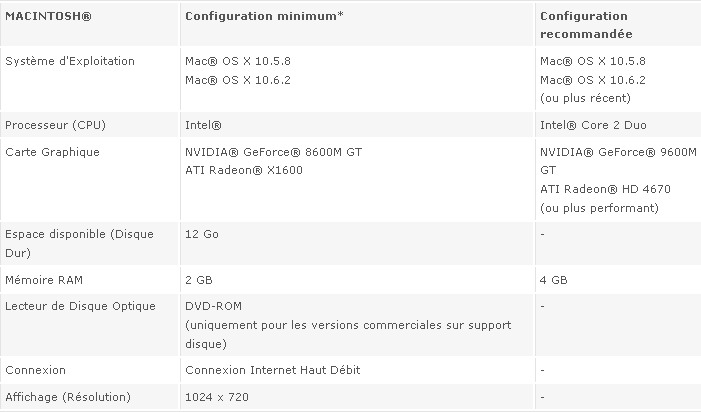Click the "Système d'Exploitation" row label

[69, 61]
